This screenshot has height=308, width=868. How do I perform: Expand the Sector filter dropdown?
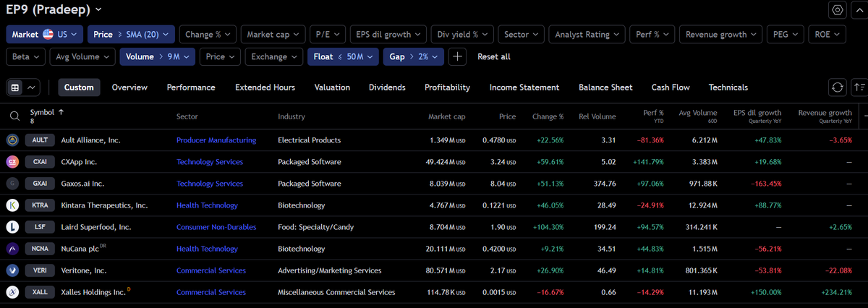pyautogui.click(x=521, y=34)
